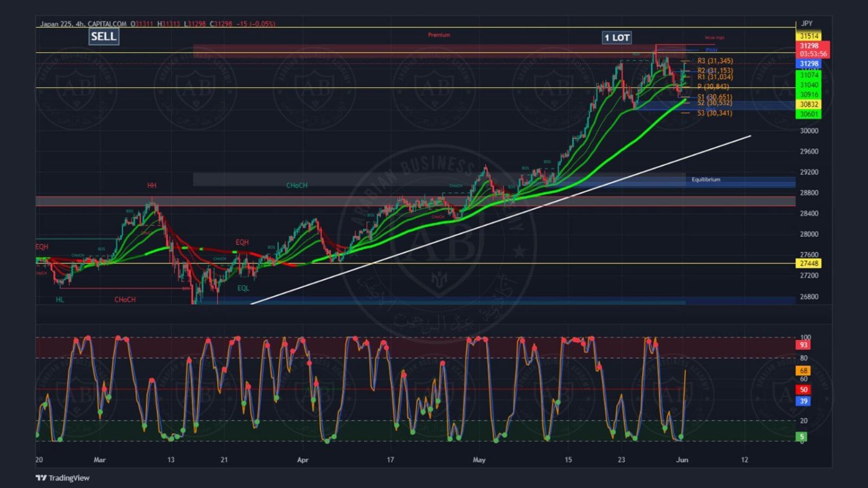Click the green 30916 price label
Viewport: 868px width, 488px height.
[x=809, y=95]
